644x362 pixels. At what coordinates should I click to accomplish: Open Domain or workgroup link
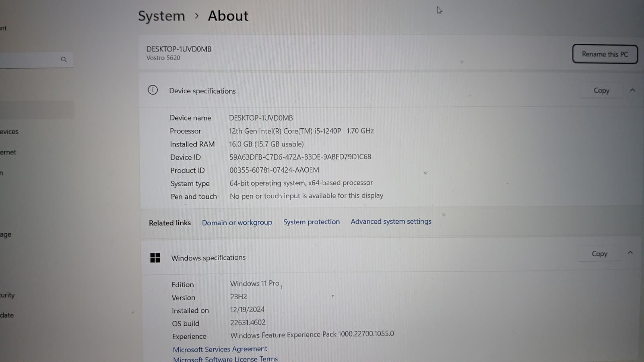tap(237, 222)
